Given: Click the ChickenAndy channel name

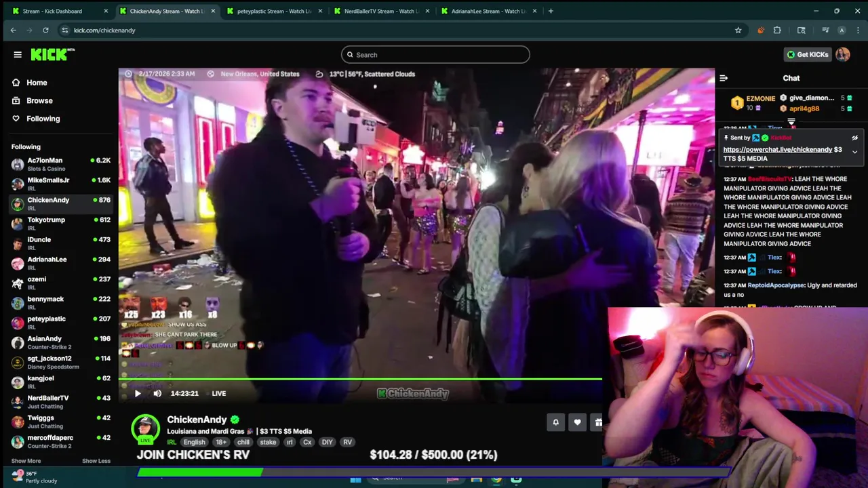Looking at the screenshot, I should coord(197,420).
